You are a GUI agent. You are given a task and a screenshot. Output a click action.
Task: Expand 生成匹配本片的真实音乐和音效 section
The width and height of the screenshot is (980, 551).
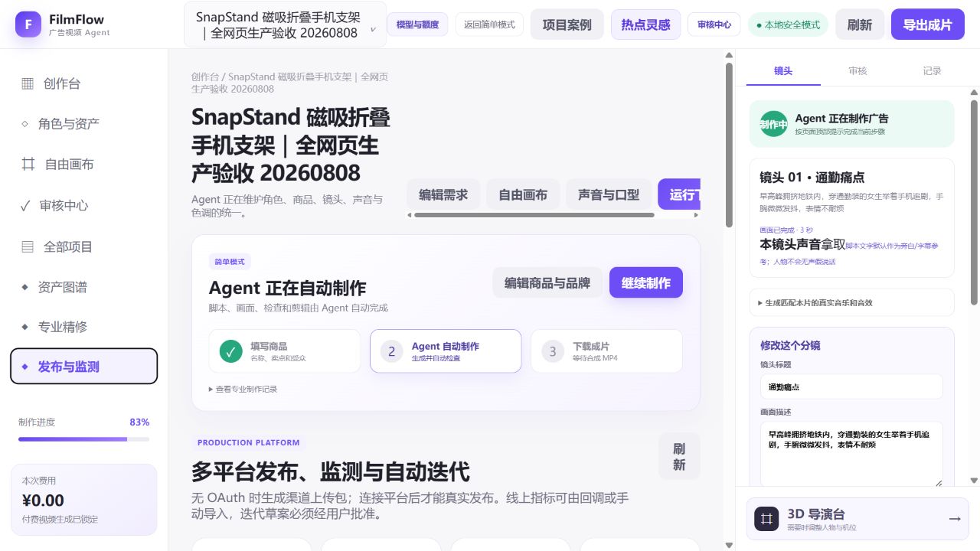click(851, 302)
